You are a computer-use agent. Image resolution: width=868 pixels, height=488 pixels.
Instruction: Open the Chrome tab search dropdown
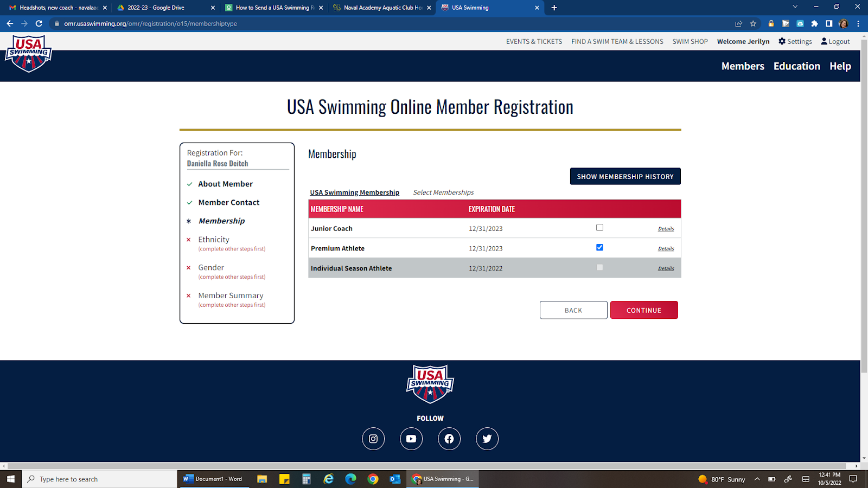tap(795, 7)
